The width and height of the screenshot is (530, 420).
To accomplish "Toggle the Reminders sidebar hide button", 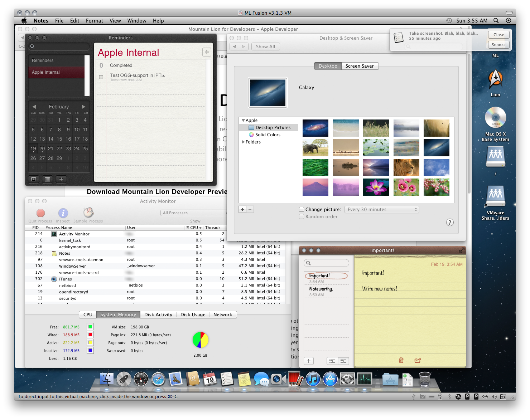I will 34,179.
